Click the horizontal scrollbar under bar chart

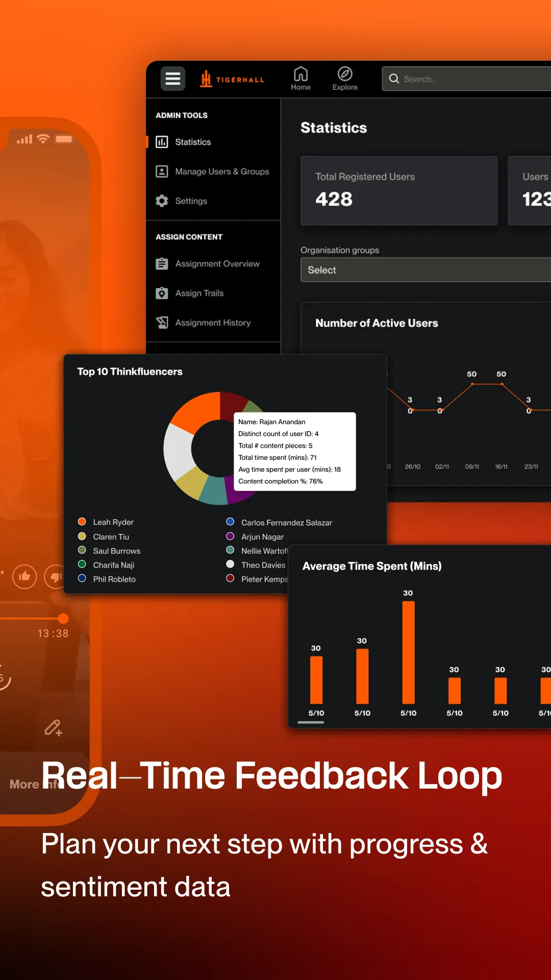[x=311, y=722]
